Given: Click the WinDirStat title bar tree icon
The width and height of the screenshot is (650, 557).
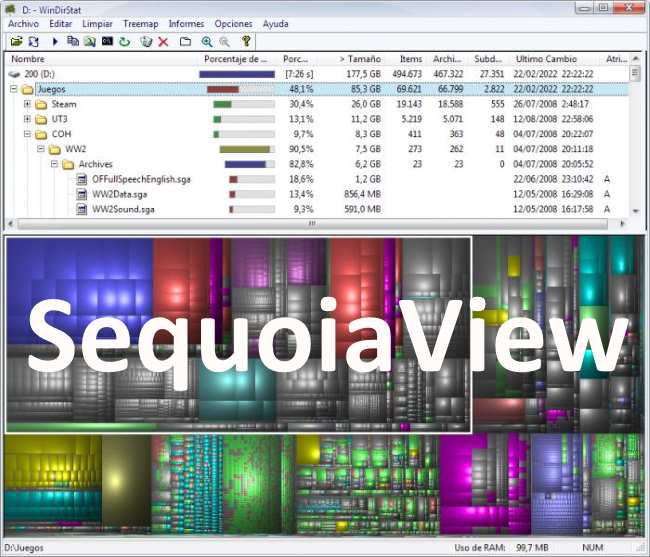Looking at the screenshot, I should coord(11,9).
